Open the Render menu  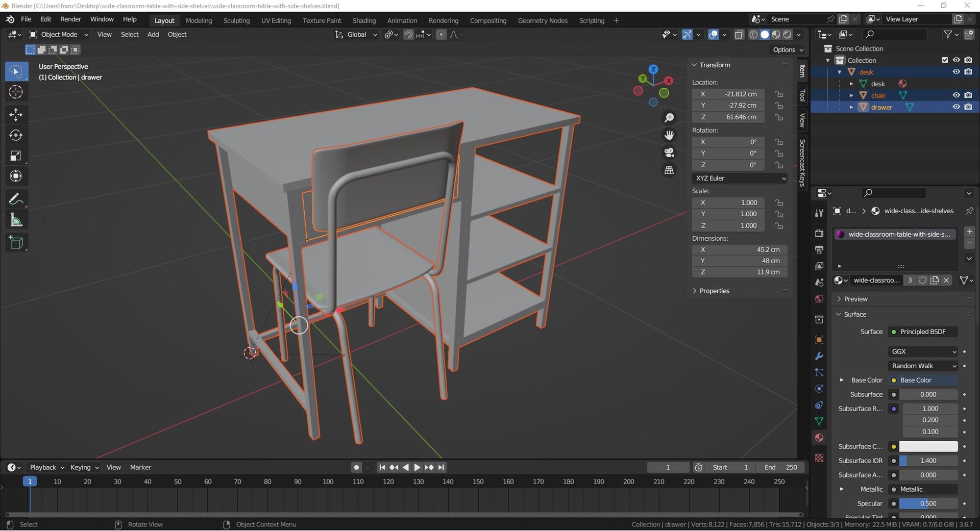click(x=70, y=19)
